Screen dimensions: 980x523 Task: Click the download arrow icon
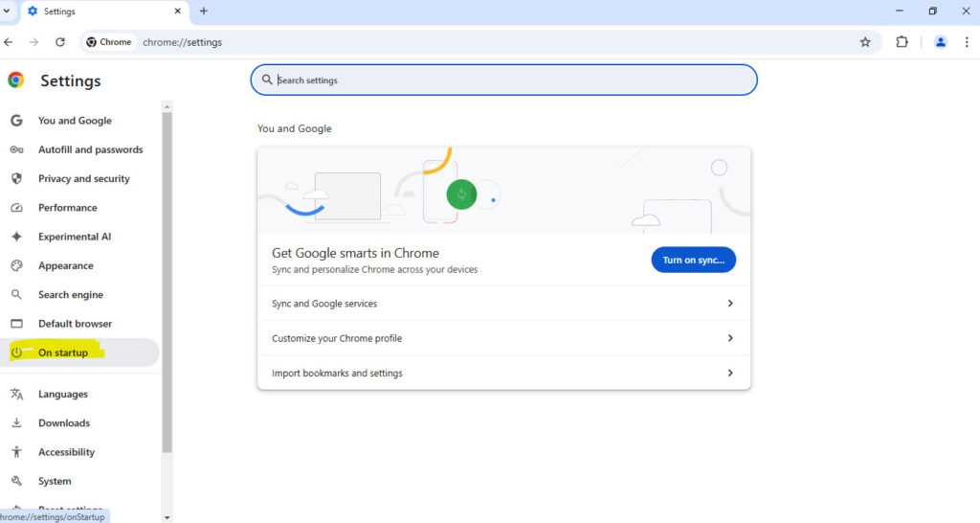[x=17, y=423]
